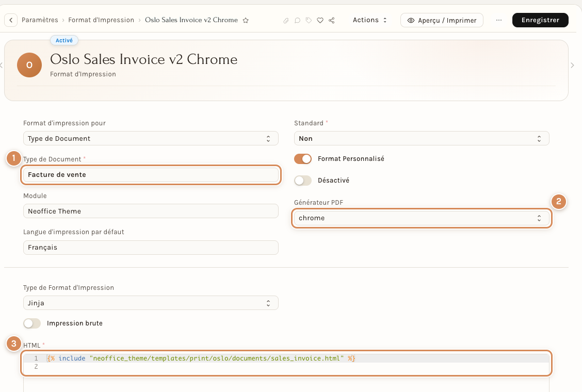Open the Standard dropdown
Image resolution: width=582 pixels, height=392 pixels.
(422, 138)
